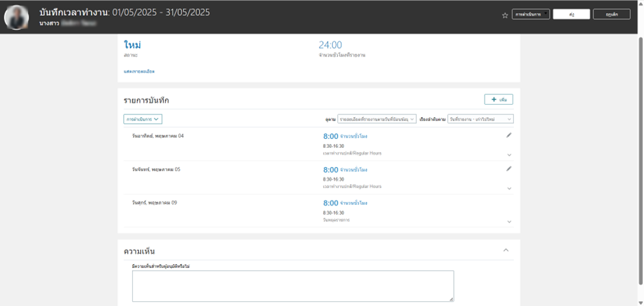Collapse the ความเห็น comments section

(x=506, y=251)
